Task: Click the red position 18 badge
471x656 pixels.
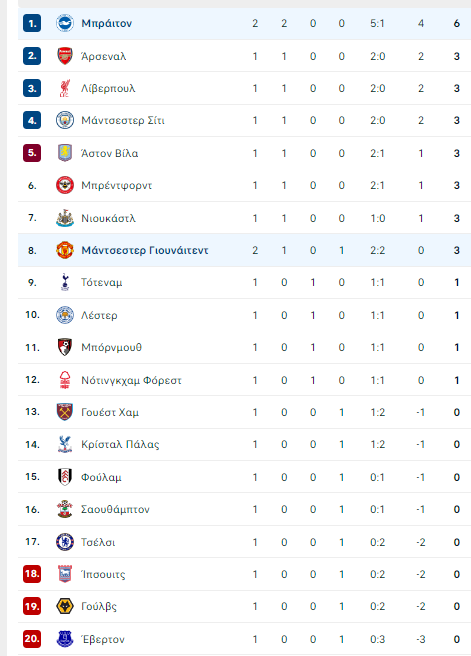Action: point(32,574)
